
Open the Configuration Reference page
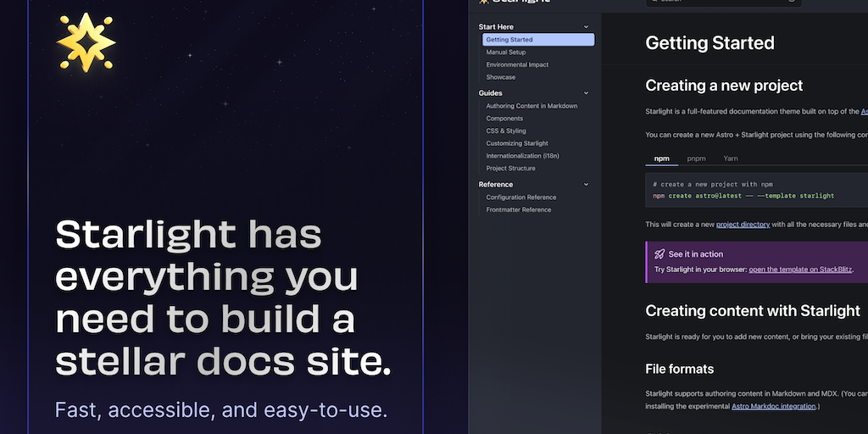coord(521,197)
